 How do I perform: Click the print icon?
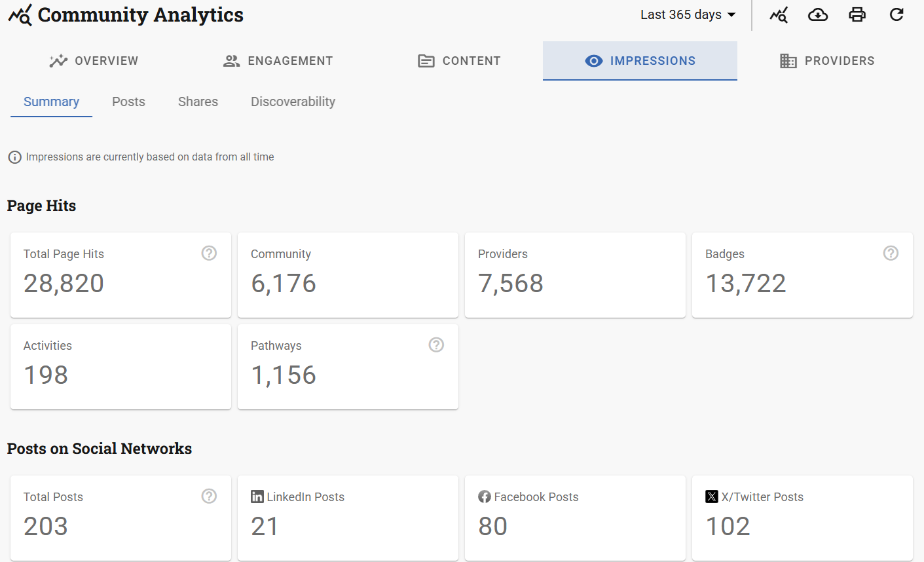(857, 15)
